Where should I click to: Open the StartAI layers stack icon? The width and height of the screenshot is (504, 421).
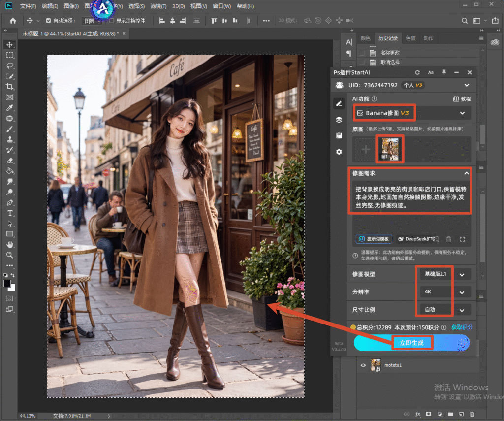point(339,120)
